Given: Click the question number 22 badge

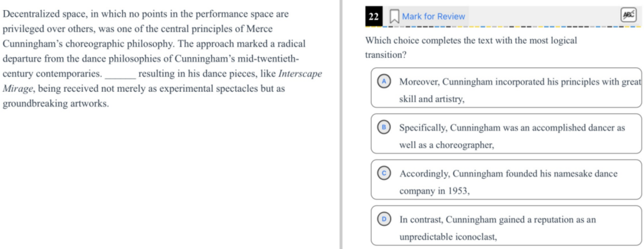Looking at the screenshot, I should [374, 17].
